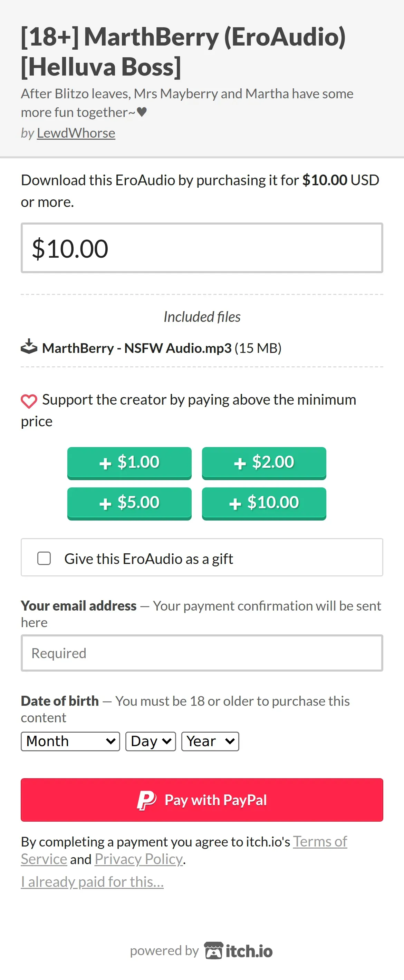404x980 pixels.
Task: Tick the Give this EroAudio as a gift checkbox
Action: point(44,558)
